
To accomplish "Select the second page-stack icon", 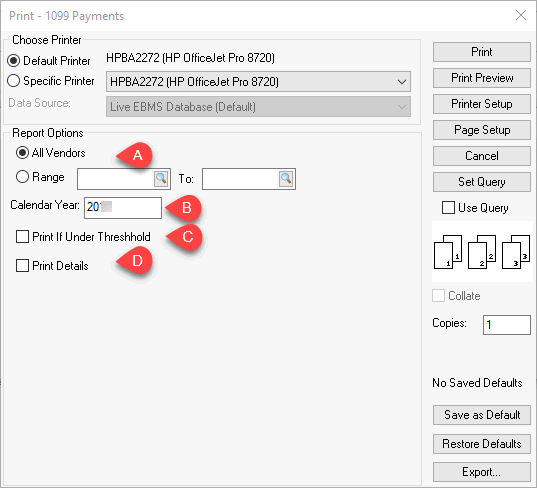I will click(x=482, y=252).
